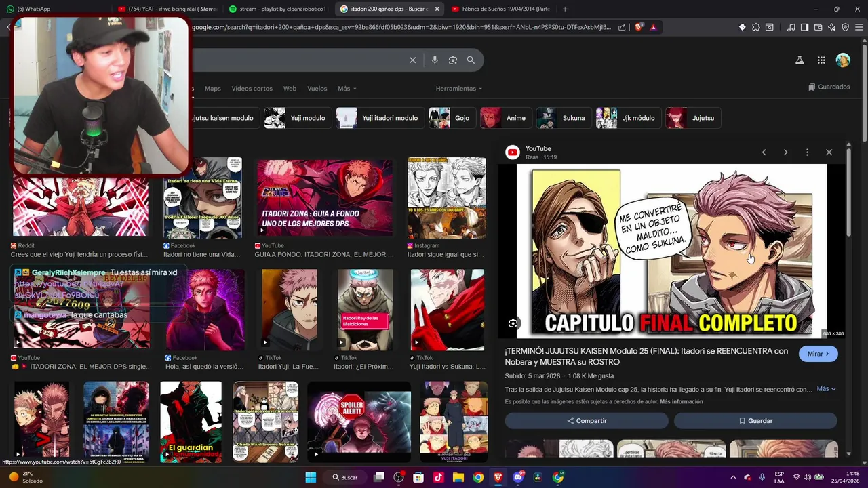The height and width of the screenshot is (488, 868).
Task: Open the SPOILER ALERT image result
Action: [x=359, y=422]
